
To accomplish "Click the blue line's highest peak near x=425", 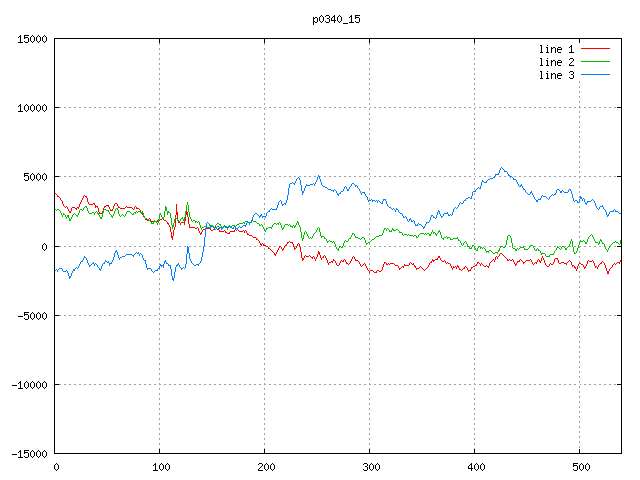I will pos(502,168).
